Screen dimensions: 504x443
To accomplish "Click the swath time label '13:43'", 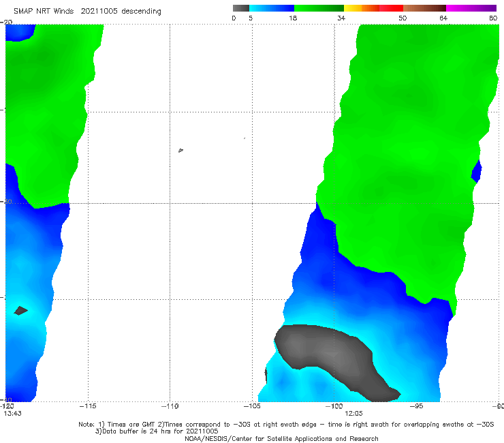I will pos(12,414).
